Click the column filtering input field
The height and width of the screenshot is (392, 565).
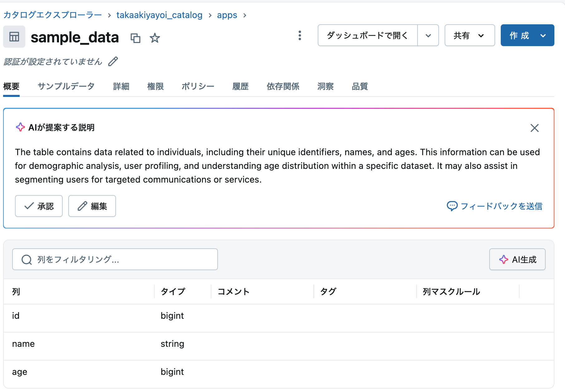pyautogui.click(x=115, y=259)
